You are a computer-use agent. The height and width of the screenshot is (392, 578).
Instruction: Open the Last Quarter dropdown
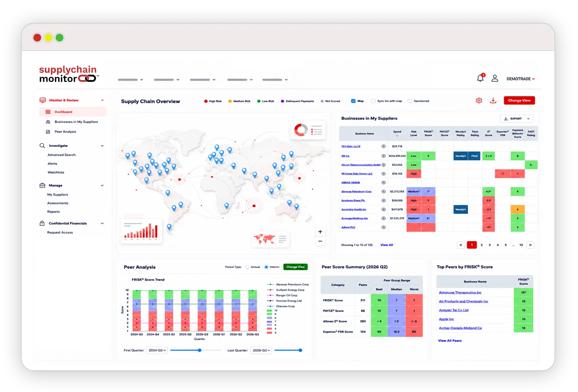click(x=261, y=350)
